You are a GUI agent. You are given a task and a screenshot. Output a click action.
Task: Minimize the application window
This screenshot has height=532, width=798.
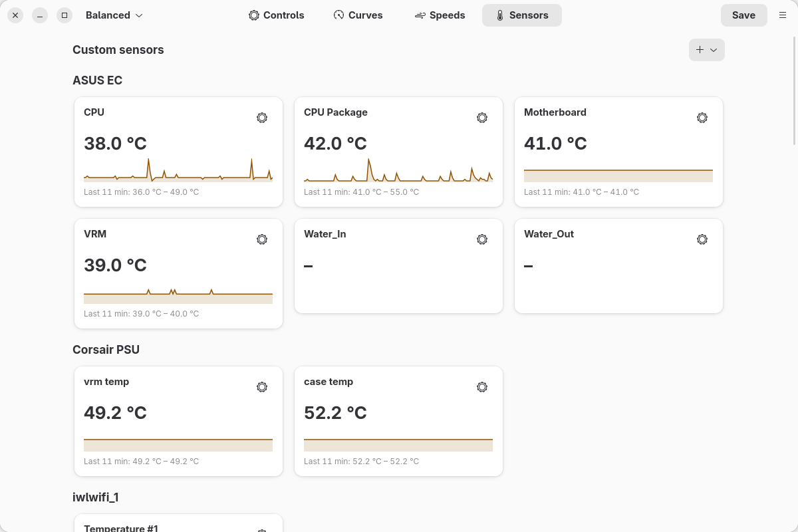point(40,15)
